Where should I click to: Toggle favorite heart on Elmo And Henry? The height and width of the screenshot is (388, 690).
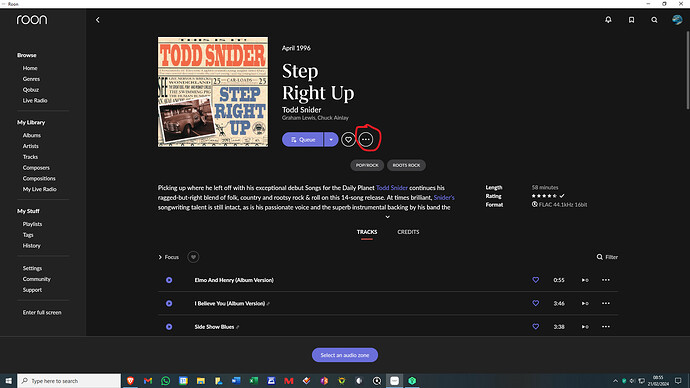[x=536, y=280]
